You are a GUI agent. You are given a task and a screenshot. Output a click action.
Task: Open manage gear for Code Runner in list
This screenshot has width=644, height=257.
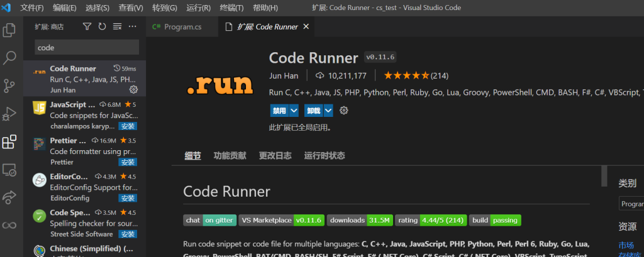point(133,89)
